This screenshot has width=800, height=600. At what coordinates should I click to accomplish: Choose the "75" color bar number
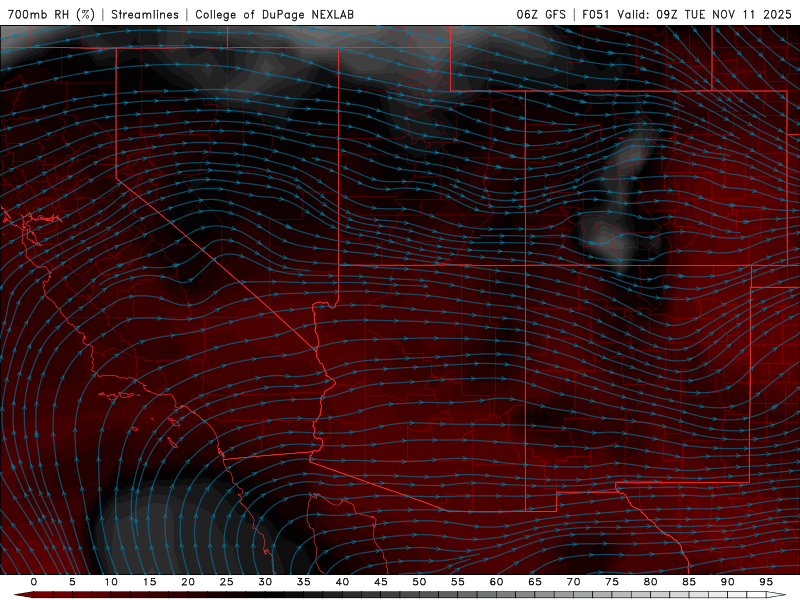pyautogui.click(x=612, y=582)
